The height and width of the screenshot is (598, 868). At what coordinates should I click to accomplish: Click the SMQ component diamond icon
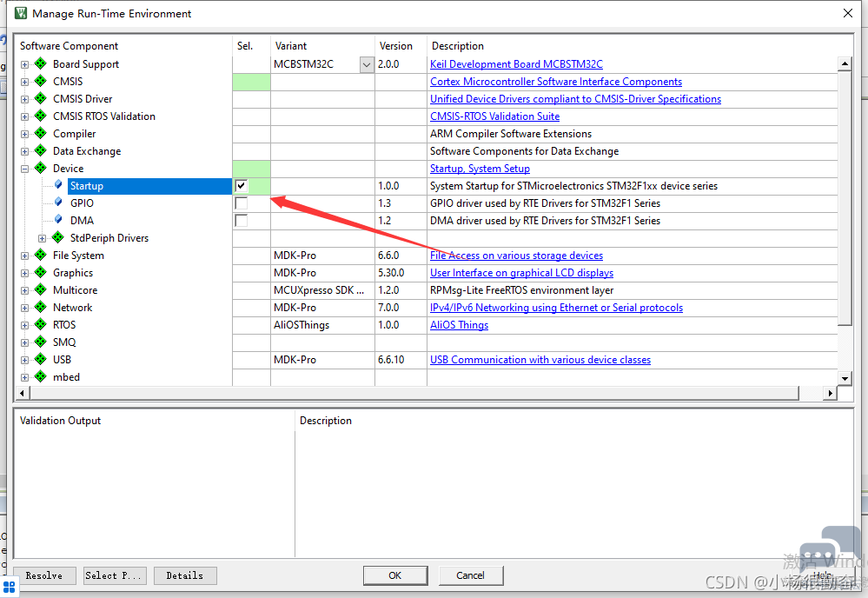41,342
